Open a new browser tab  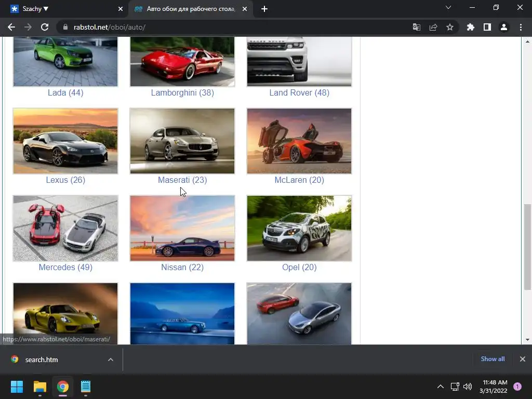264,9
